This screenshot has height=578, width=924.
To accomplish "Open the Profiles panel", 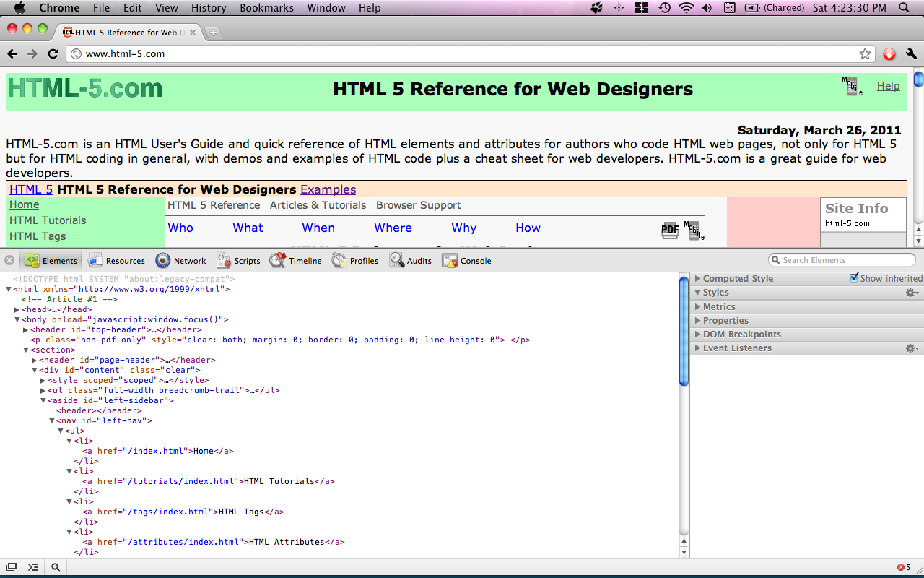I will 355,261.
